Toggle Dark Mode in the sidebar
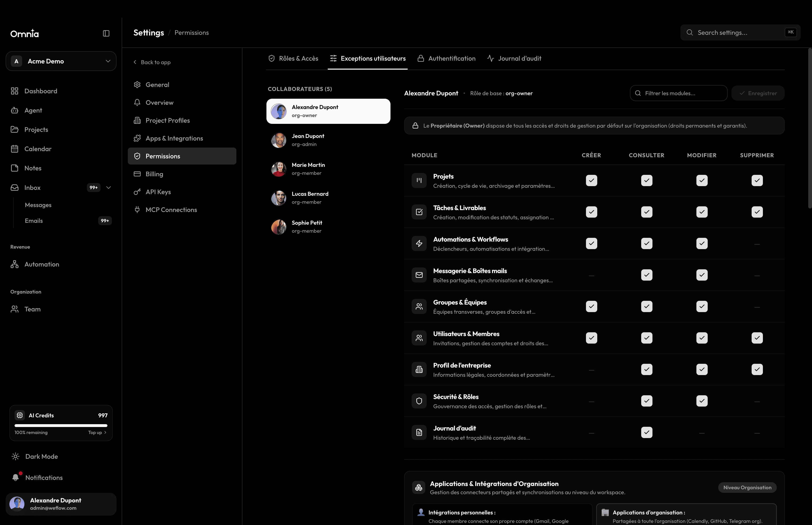Viewport: 812px width, 525px height. [x=34, y=456]
